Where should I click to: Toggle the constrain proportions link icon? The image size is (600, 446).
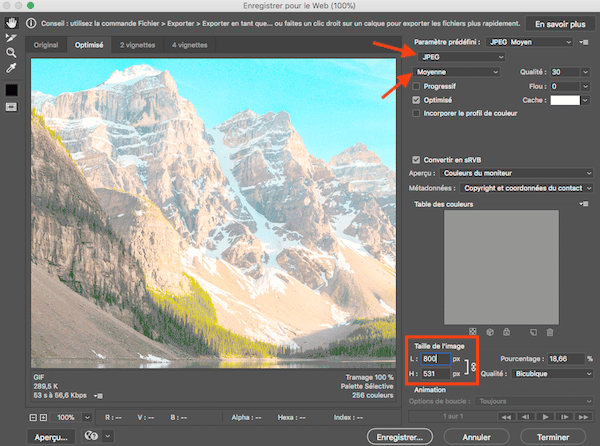pos(472,366)
